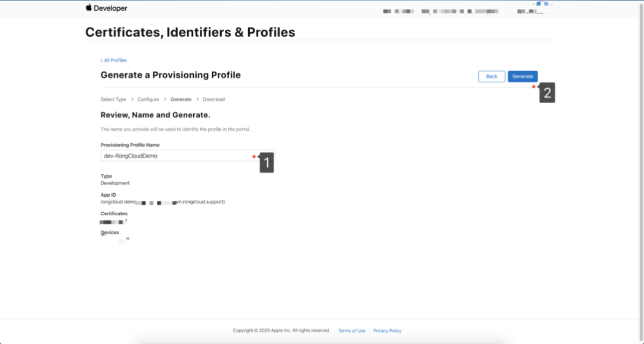Click the Developer text in the header
Viewport: 644px width, 344px height.
click(x=111, y=8)
